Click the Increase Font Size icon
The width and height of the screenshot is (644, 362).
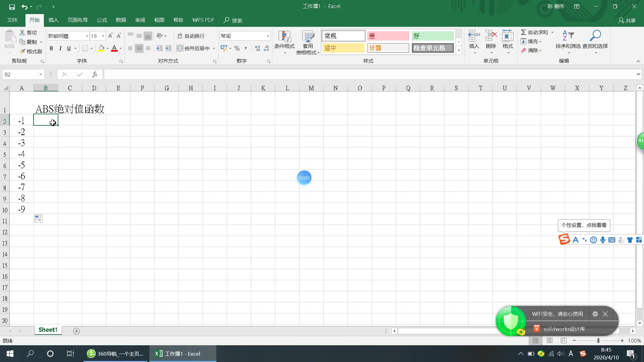(110, 36)
